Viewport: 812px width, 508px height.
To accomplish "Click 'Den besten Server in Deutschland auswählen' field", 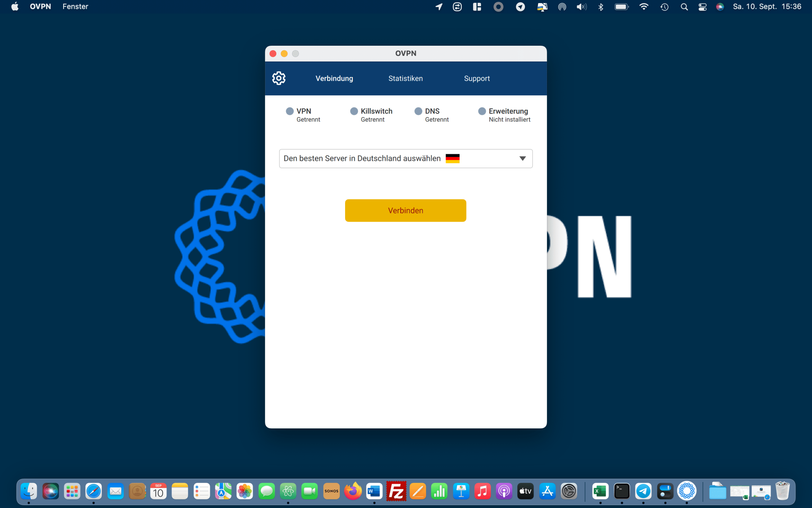I will pyautogui.click(x=405, y=158).
